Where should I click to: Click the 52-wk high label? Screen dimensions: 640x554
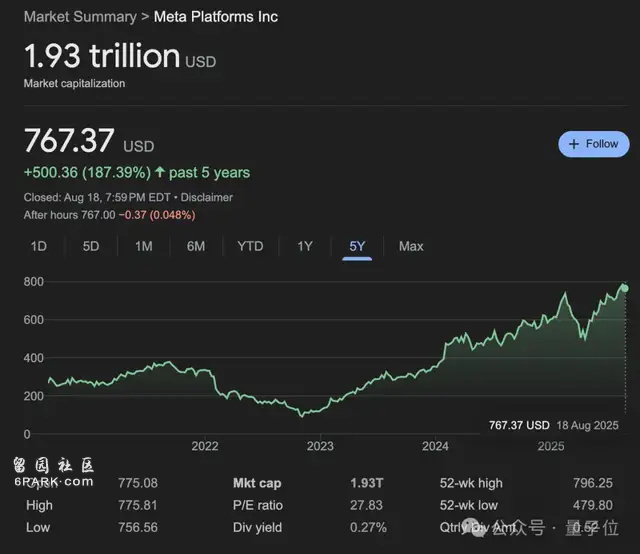pyautogui.click(x=471, y=483)
